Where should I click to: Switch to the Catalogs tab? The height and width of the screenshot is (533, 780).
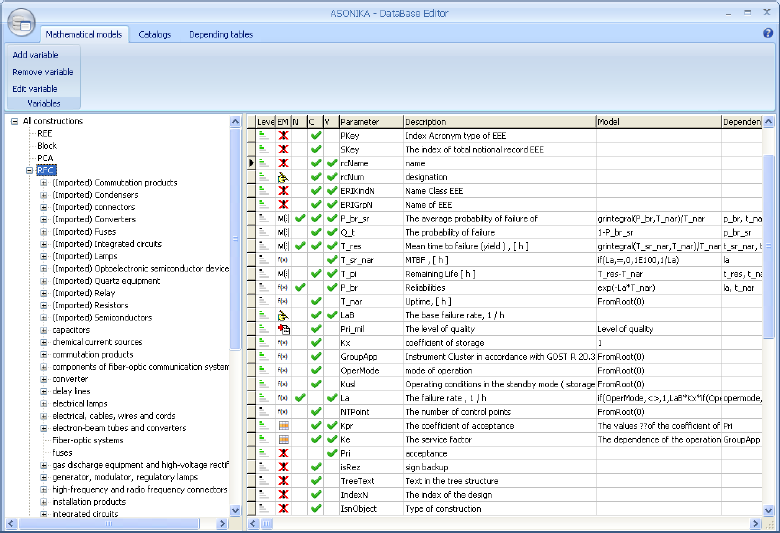click(154, 34)
